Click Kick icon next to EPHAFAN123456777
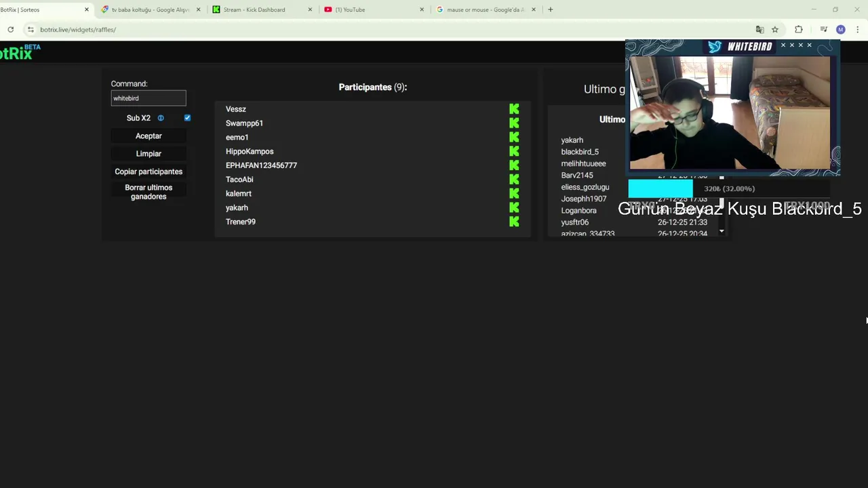The width and height of the screenshot is (868, 488). (x=514, y=165)
